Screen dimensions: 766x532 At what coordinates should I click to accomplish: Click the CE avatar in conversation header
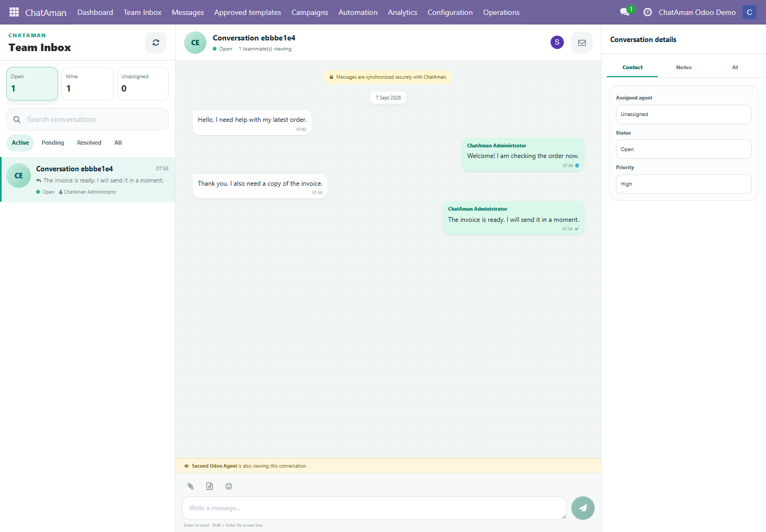coord(195,43)
